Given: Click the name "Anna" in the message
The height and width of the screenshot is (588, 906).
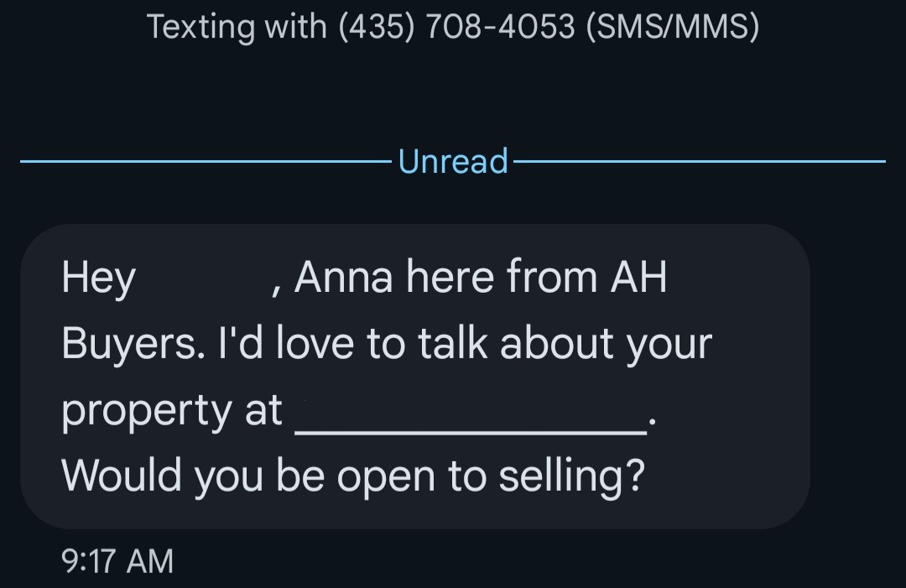Looking at the screenshot, I should (x=343, y=278).
